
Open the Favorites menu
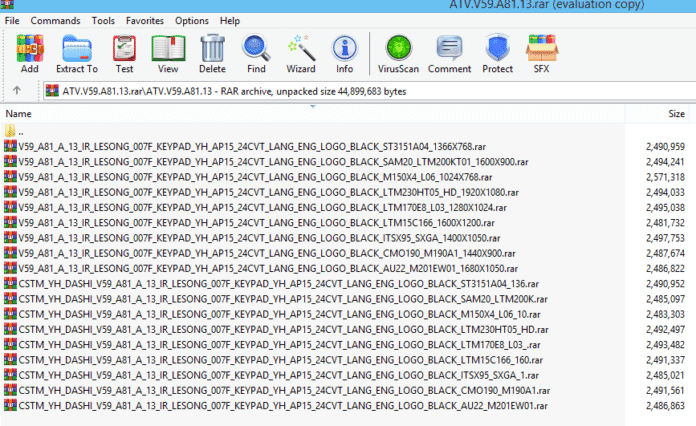point(145,20)
